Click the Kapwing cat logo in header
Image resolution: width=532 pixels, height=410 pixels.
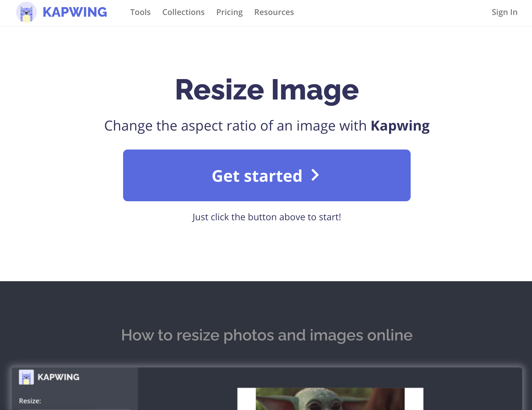(x=26, y=12)
